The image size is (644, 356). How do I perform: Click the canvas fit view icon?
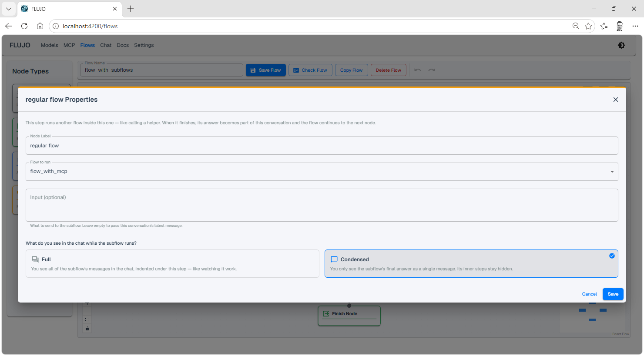pyautogui.click(x=87, y=319)
